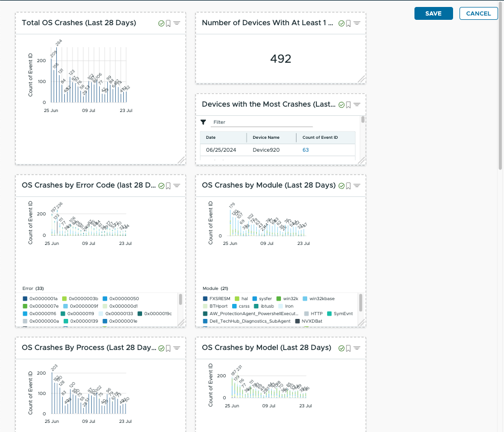Open options menu for Total OS Crashes widget
Screen dimensions: 504x432
(176, 23)
